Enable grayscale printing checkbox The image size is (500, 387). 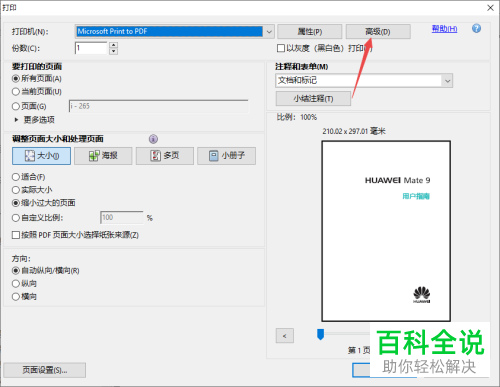pyautogui.click(x=281, y=48)
